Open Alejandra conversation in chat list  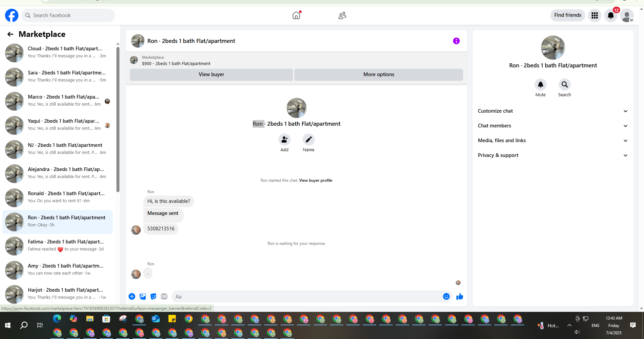57,173
